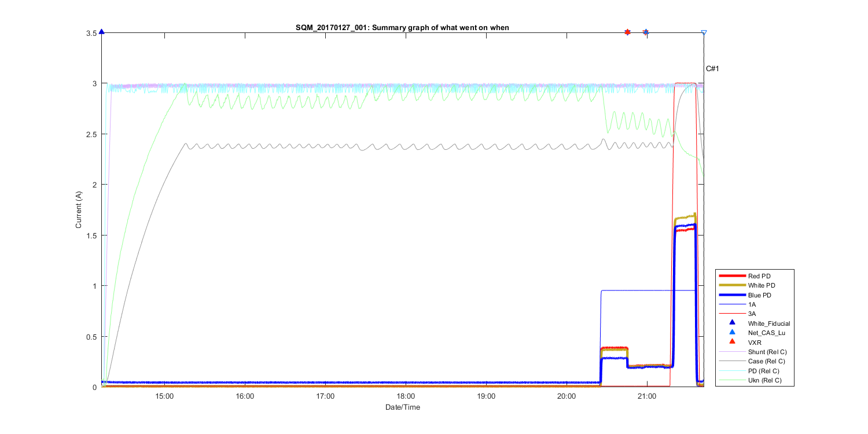This screenshot has width=868, height=434.
Task: Click the PD (Rel C) legend label
Action: 764,370
